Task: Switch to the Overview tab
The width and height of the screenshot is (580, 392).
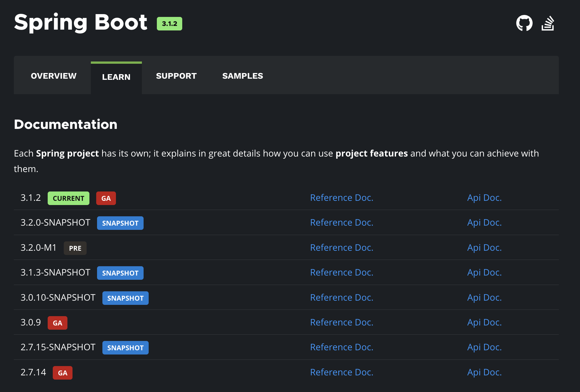Action: click(x=54, y=76)
